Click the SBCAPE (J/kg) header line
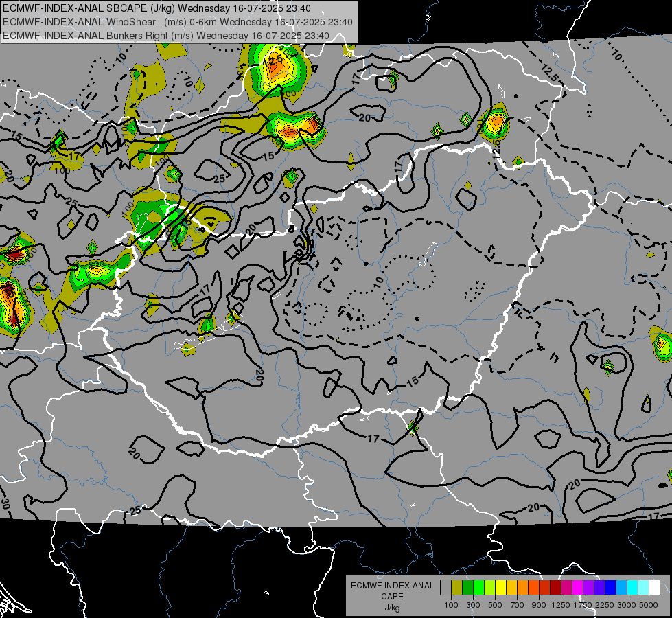Viewport: 672px width, 618px height. [157, 8]
